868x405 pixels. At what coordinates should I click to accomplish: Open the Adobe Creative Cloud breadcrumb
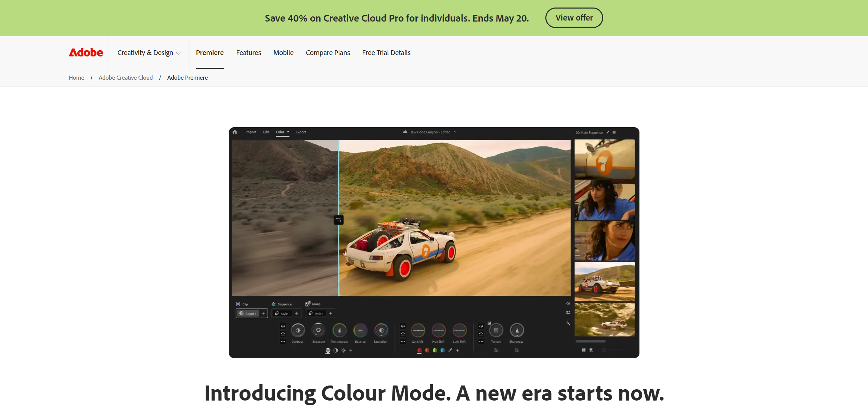[126, 78]
